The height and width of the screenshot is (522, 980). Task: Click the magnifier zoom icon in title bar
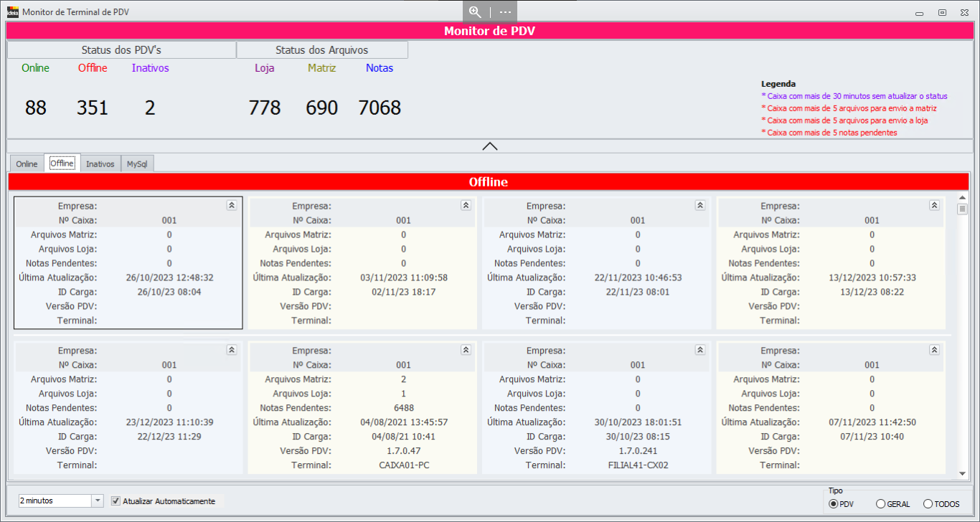(x=475, y=11)
